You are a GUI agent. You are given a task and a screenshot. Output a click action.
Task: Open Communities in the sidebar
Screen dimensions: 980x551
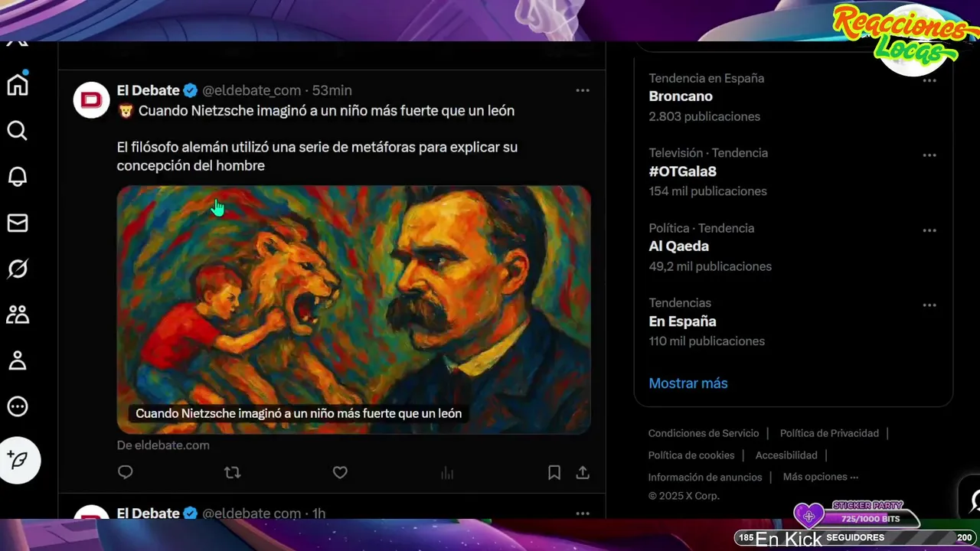(x=18, y=315)
